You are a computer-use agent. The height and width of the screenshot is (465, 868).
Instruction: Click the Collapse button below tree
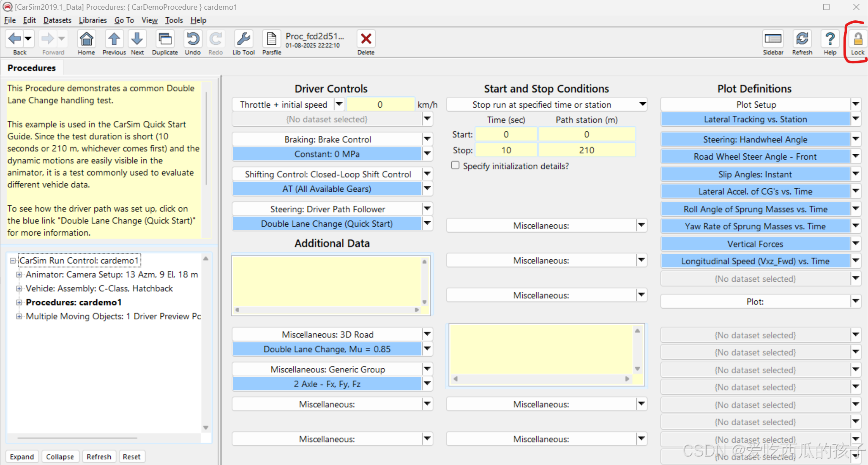(60, 457)
